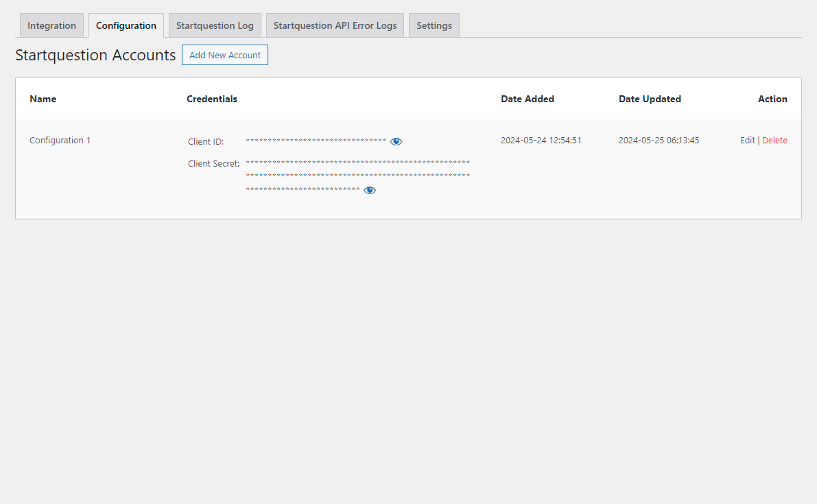Click the Action column header

click(772, 99)
